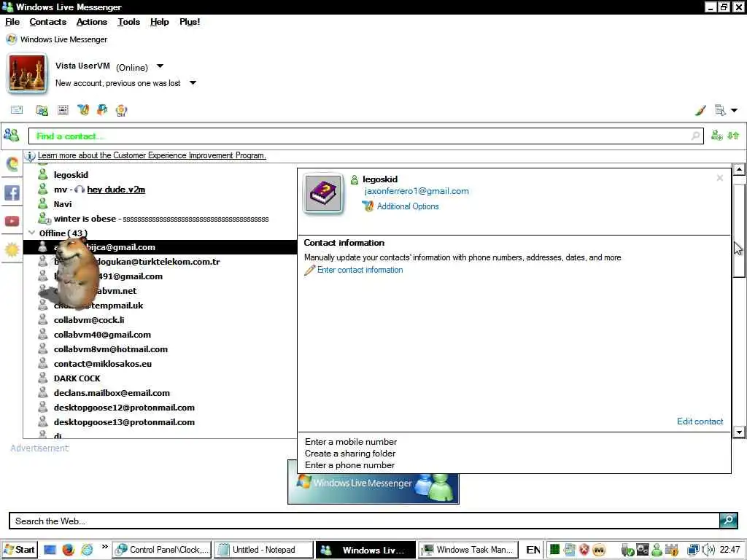
Task: Select the legoskid contact in the list
Action: [71, 175]
